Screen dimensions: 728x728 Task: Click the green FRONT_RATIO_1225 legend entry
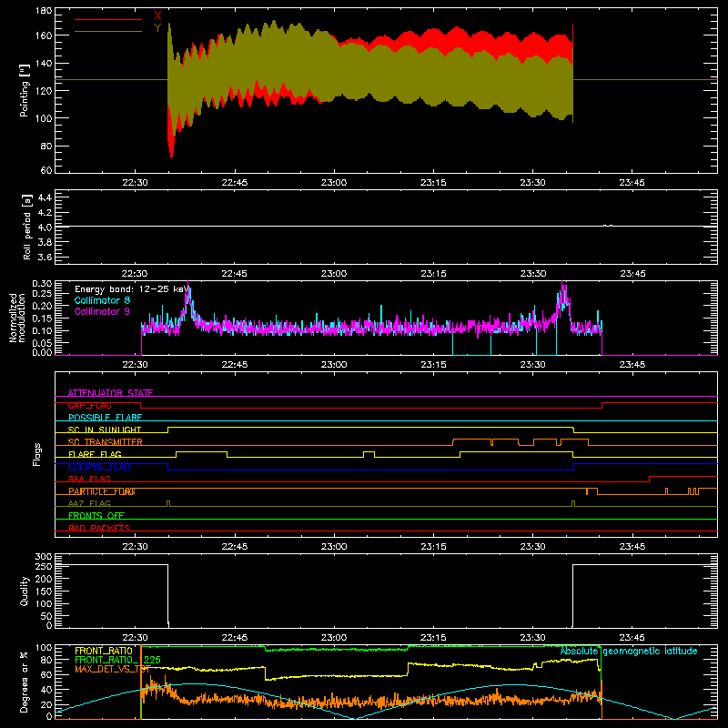(118, 660)
